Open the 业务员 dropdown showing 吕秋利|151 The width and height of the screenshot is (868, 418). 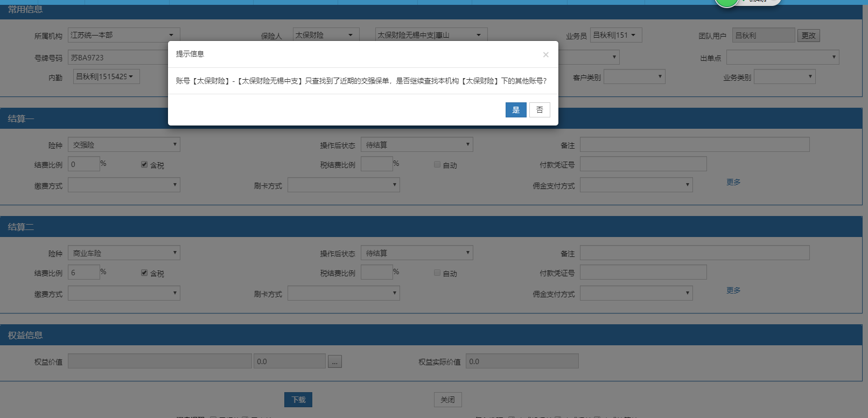pos(616,35)
